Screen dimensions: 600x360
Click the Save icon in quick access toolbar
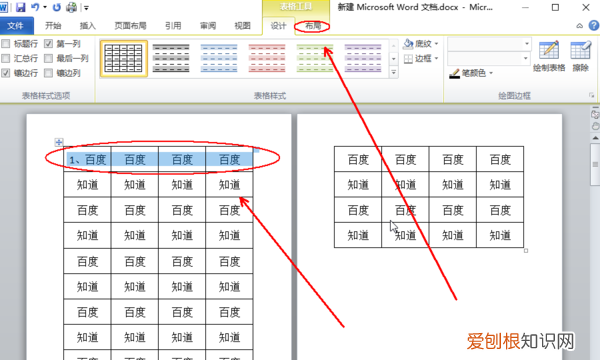point(20,7)
